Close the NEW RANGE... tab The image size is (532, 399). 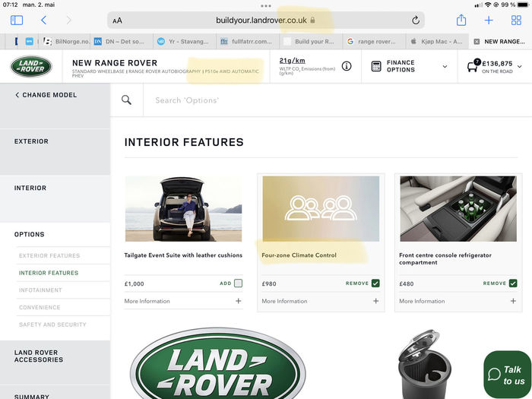tap(477, 41)
